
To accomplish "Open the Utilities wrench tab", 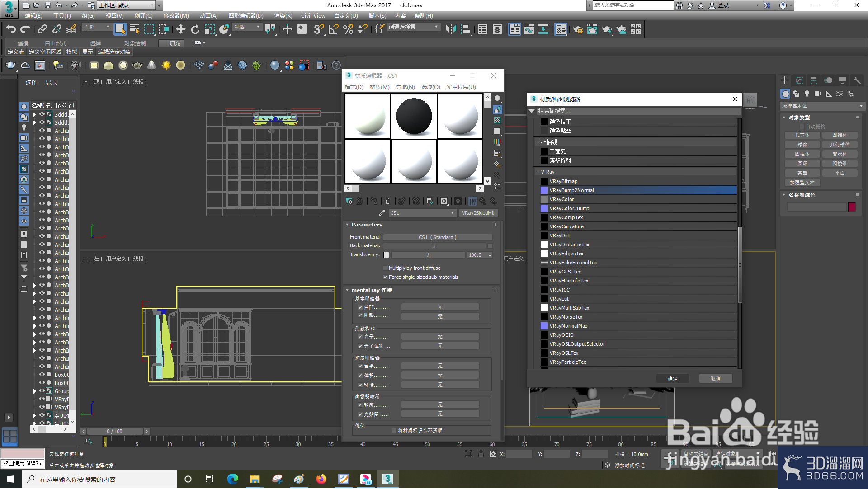I will click(857, 80).
